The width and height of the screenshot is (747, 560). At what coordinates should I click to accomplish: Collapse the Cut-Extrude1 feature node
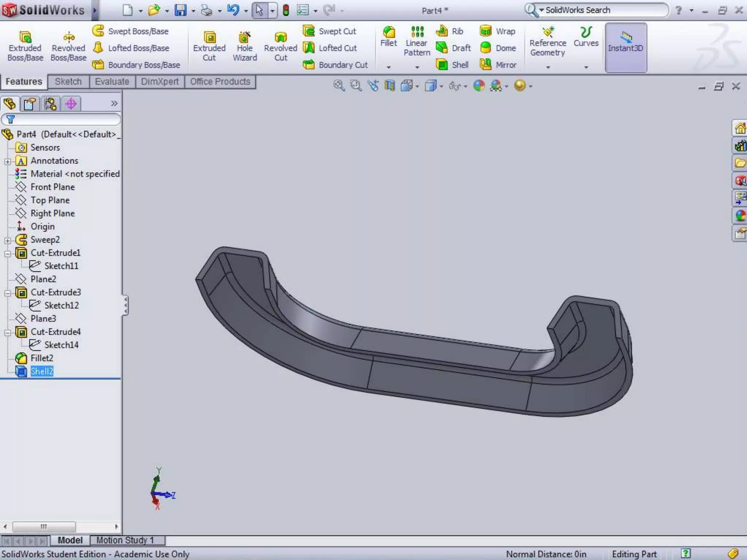8,253
